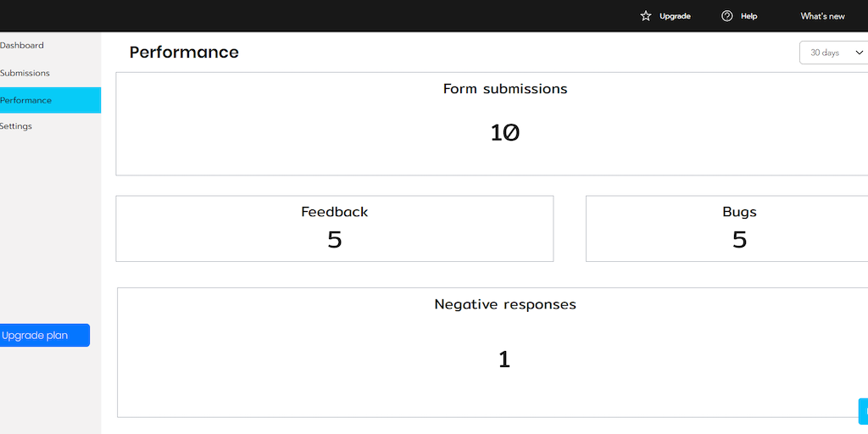
Task: Click the question mark Help icon
Action: (726, 16)
